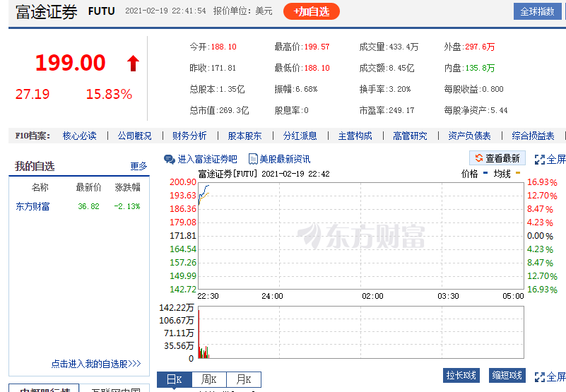Click the volume bars in lower chart

coord(204,352)
